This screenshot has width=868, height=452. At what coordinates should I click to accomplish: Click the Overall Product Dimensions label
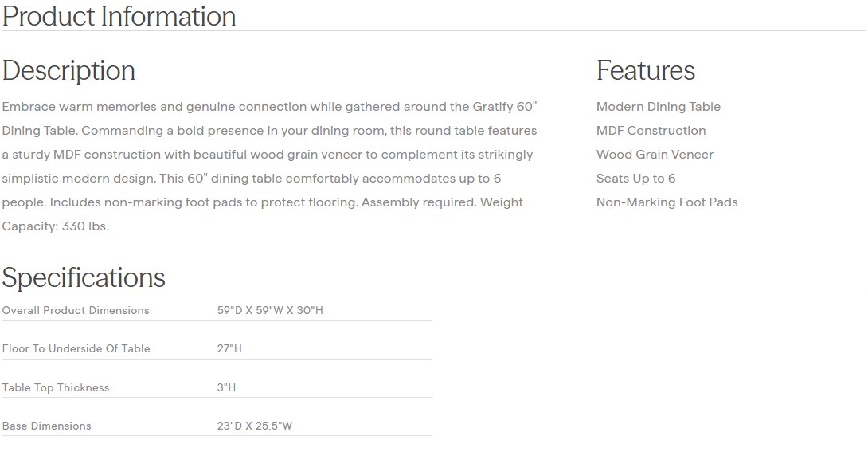(x=76, y=310)
